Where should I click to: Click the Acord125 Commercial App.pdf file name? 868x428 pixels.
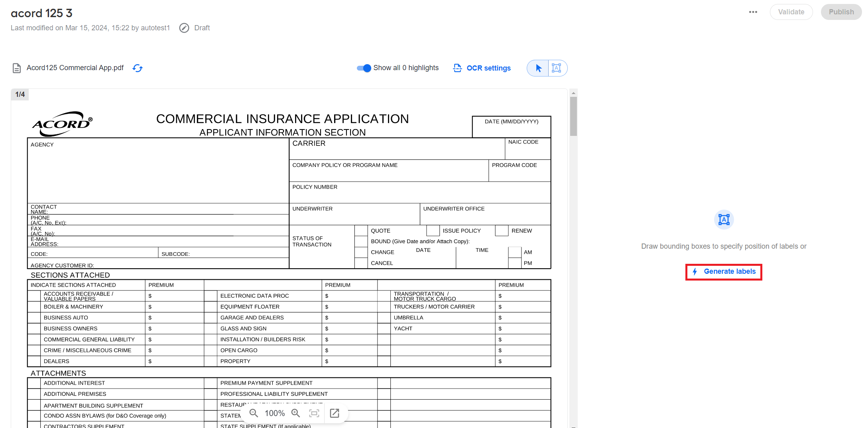(75, 68)
